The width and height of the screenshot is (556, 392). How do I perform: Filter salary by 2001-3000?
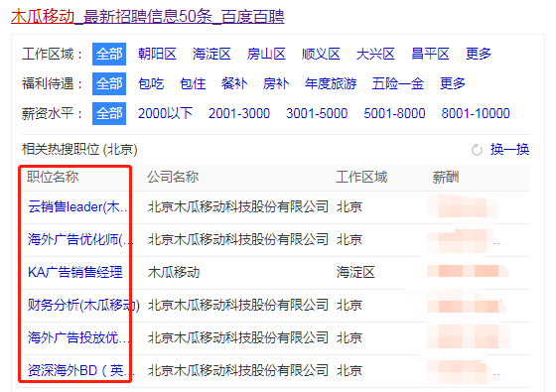pyautogui.click(x=239, y=113)
